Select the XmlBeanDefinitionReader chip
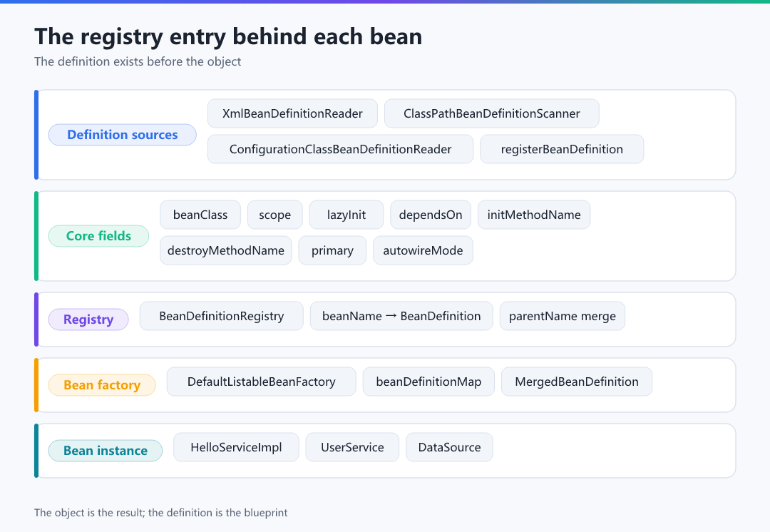This screenshot has width=770, height=532. (x=293, y=113)
